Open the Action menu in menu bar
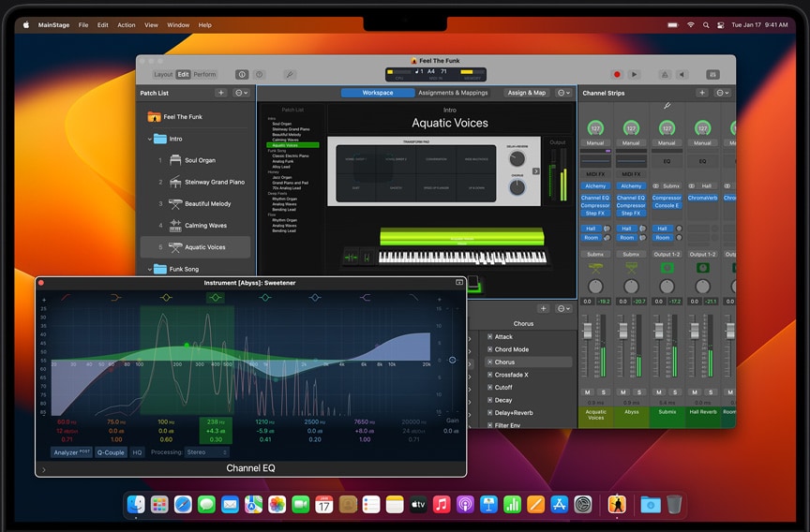The width and height of the screenshot is (810, 532). [x=127, y=25]
